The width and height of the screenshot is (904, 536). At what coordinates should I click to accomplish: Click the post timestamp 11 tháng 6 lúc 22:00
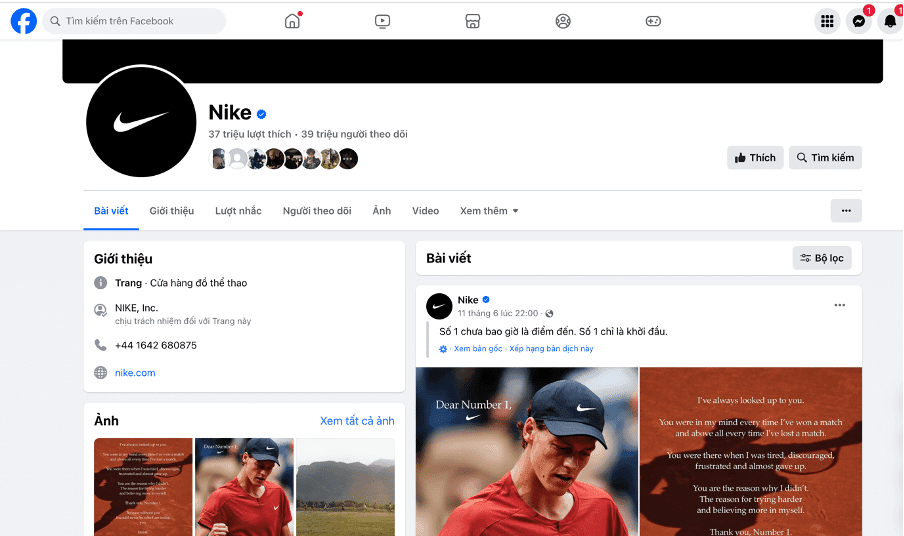coord(498,314)
